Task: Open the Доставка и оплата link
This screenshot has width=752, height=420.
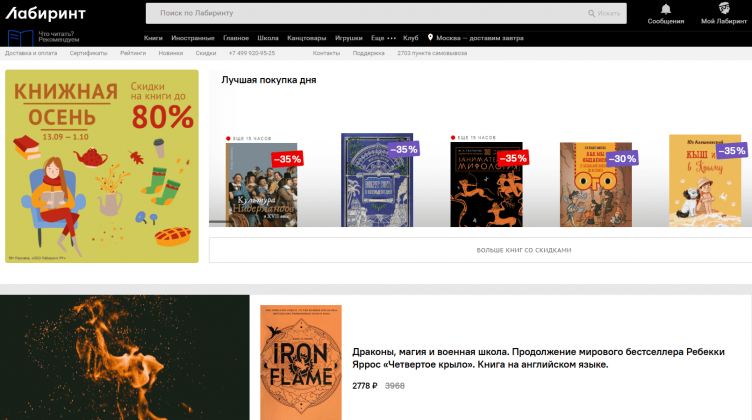Action: tap(33, 52)
